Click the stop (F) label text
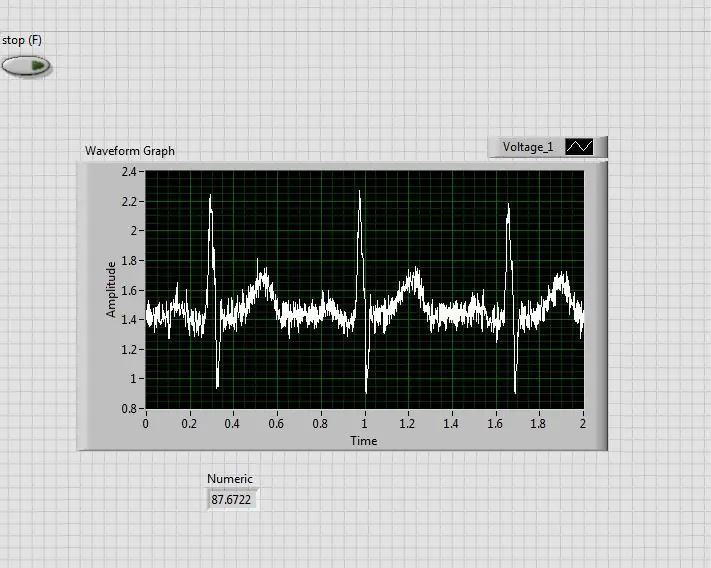711x568 pixels. pos(22,40)
